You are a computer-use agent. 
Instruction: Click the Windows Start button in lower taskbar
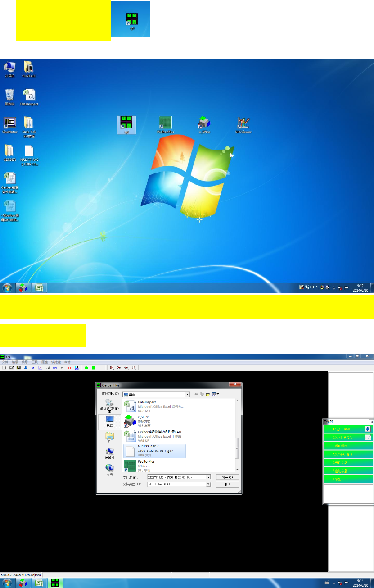click(x=7, y=582)
